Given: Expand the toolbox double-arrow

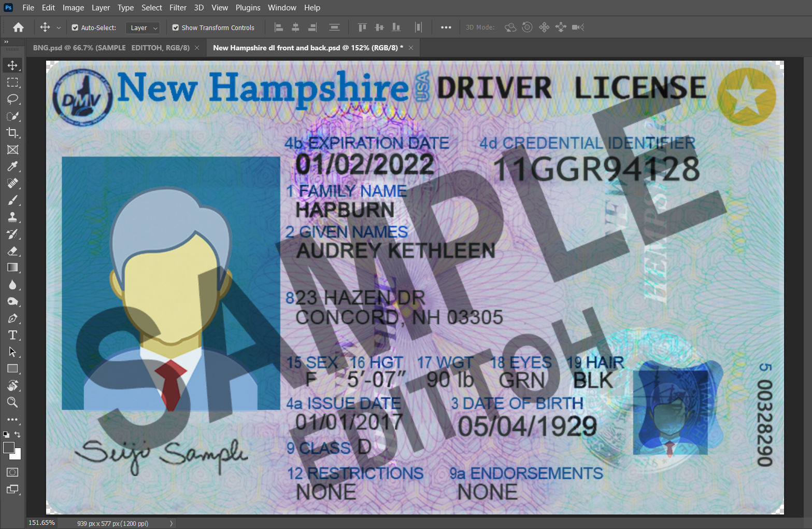Looking at the screenshot, I should click(x=6, y=42).
